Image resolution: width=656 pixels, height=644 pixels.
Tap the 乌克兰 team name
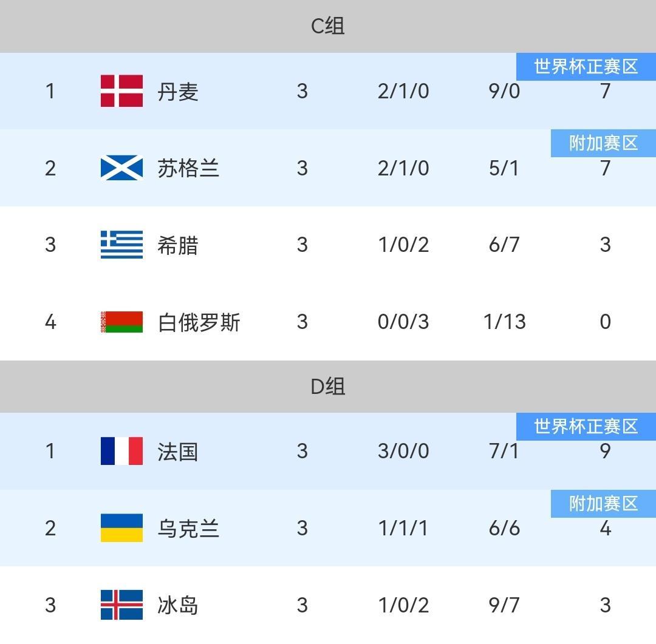(x=188, y=529)
